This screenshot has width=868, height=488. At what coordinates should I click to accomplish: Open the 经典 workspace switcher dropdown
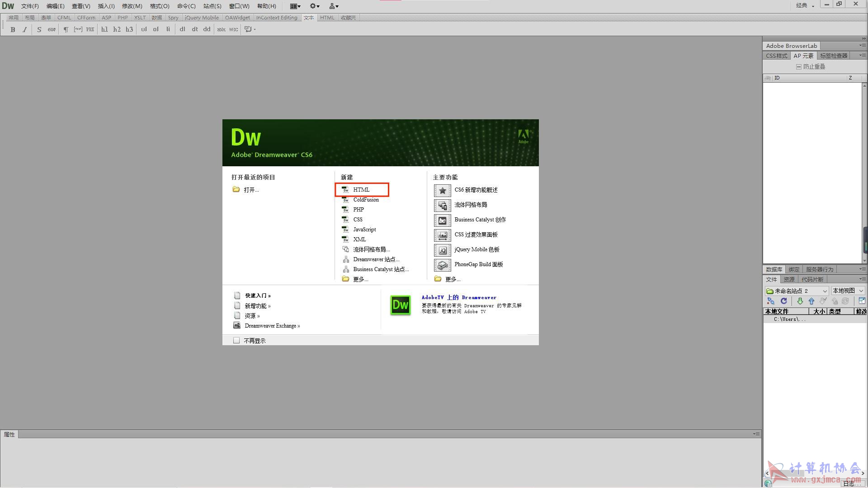tap(805, 5)
